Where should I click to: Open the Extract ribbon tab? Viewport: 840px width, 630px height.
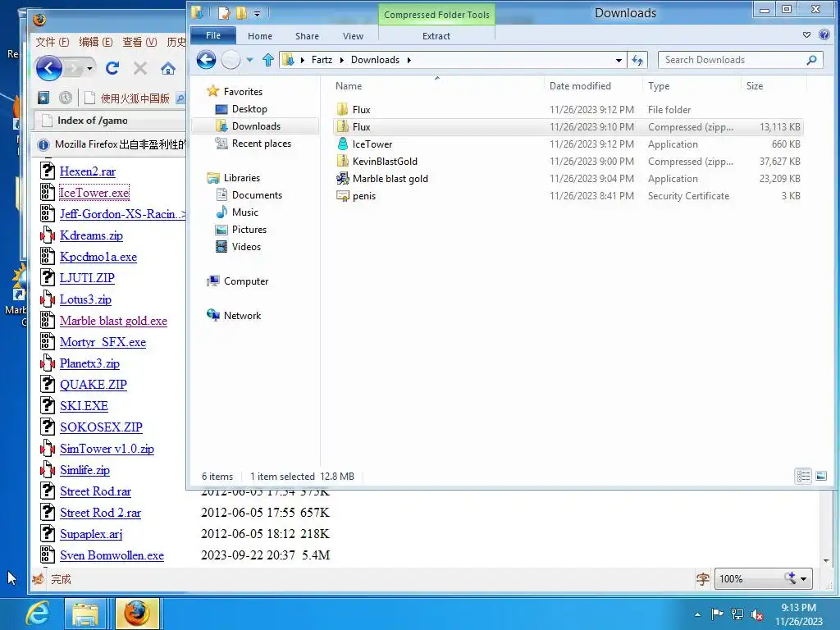click(x=436, y=36)
